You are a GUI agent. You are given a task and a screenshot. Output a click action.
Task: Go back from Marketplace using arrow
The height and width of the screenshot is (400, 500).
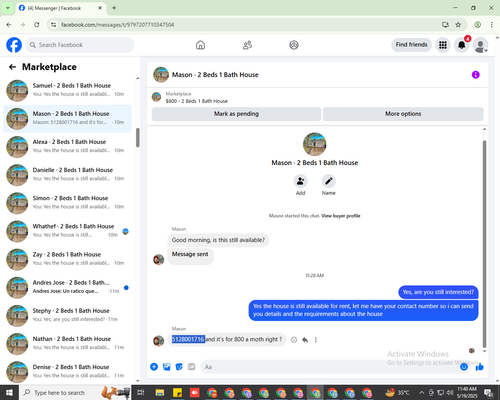(x=13, y=67)
